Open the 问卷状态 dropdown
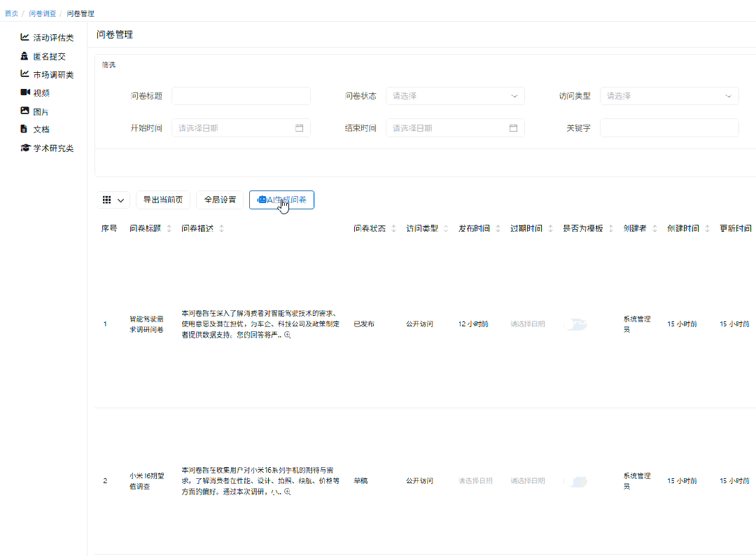 [x=455, y=95]
